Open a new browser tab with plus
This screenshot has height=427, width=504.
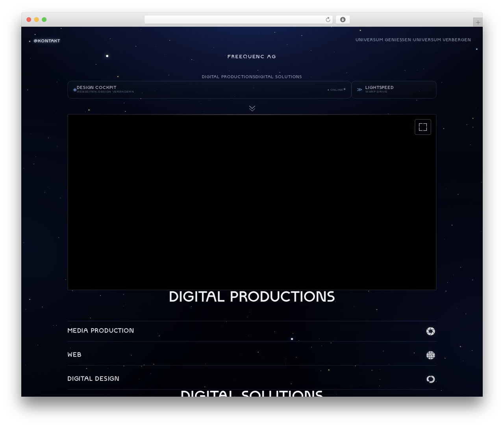coord(478,22)
